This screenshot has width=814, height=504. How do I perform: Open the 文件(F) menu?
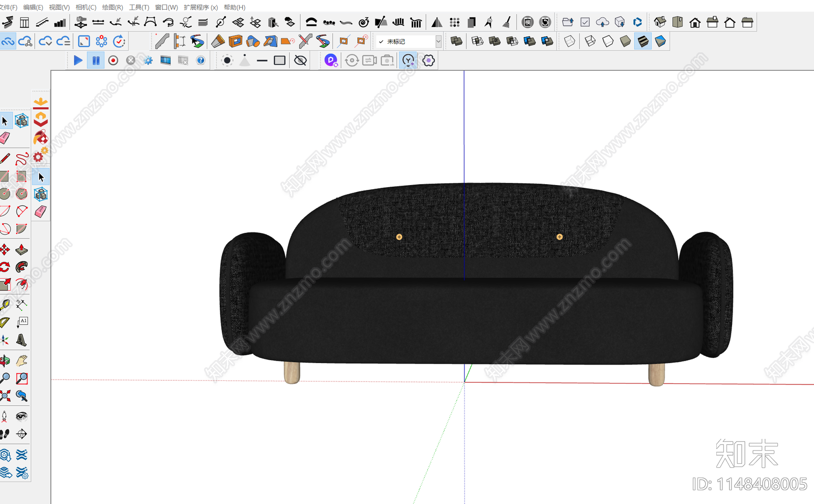coord(8,7)
